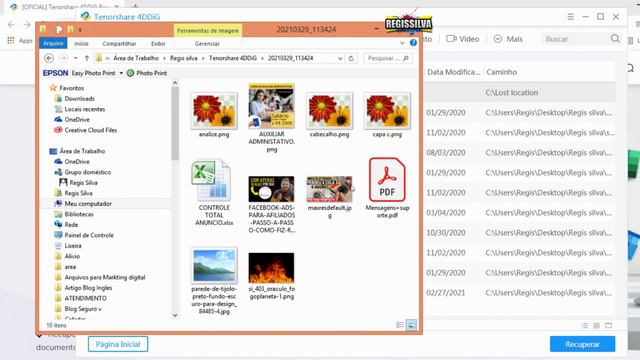The image size is (640, 360).
Task: Select the Mensagens+suporte.pdf PDF icon
Action: click(387, 180)
